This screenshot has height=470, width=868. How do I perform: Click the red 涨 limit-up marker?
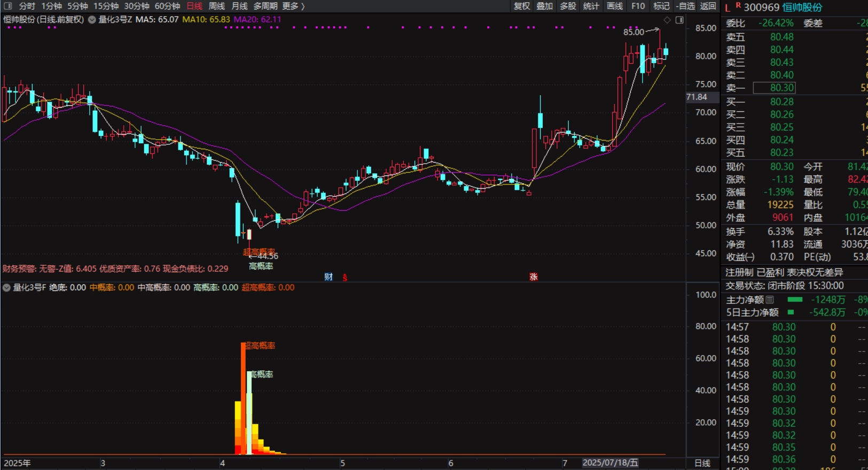[533, 276]
